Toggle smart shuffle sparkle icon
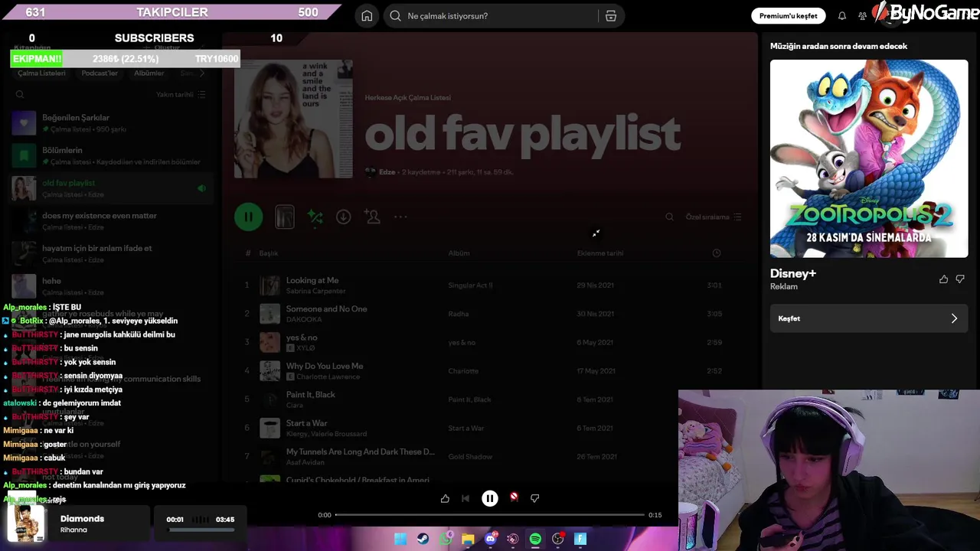The image size is (980, 551). pos(315,217)
